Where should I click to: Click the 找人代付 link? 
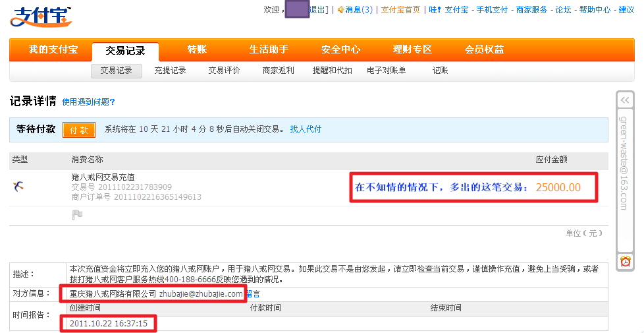(306, 129)
